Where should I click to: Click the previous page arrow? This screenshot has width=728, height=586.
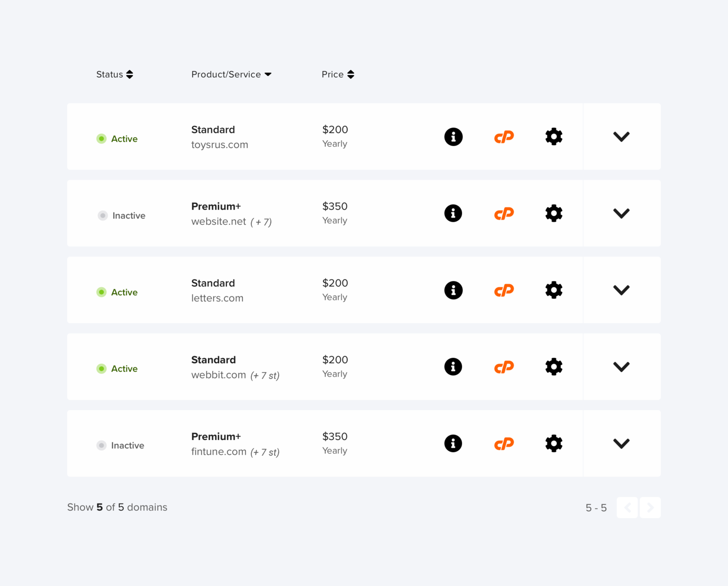coord(627,507)
